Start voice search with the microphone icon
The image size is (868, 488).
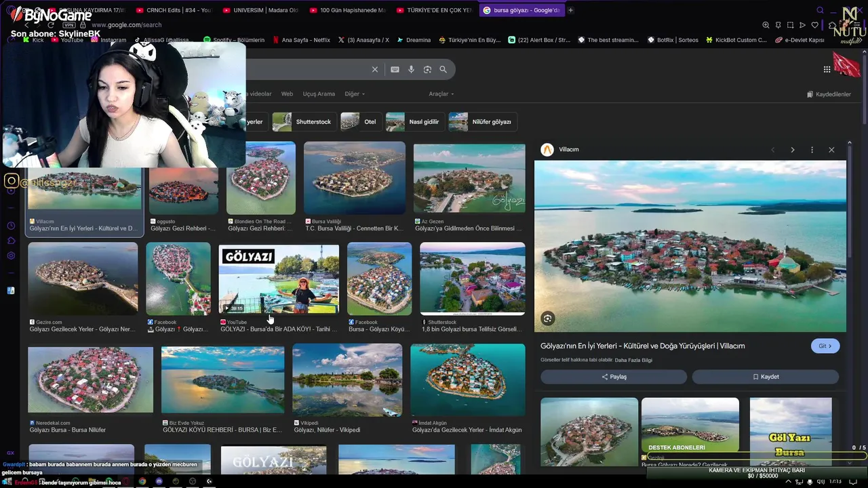tap(411, 69)
